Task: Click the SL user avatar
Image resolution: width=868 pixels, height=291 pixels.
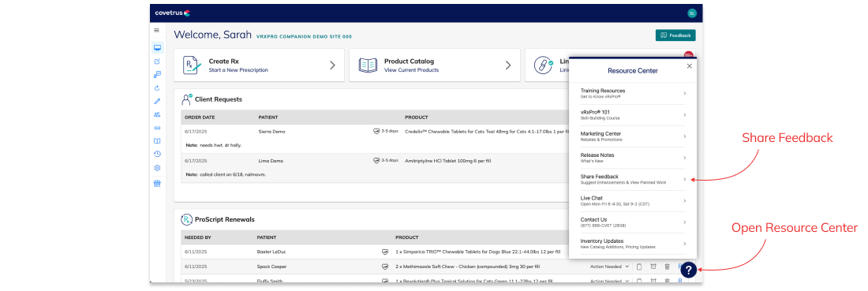Action: [691, 13]
